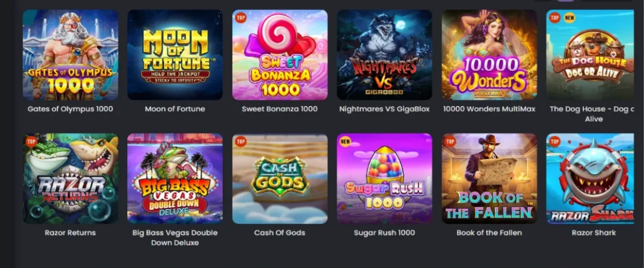The width and height of the screenshot is (644, 268).
Task: Click the 'Gates of Olympus 1000' title link
Action: click(70, 109)
